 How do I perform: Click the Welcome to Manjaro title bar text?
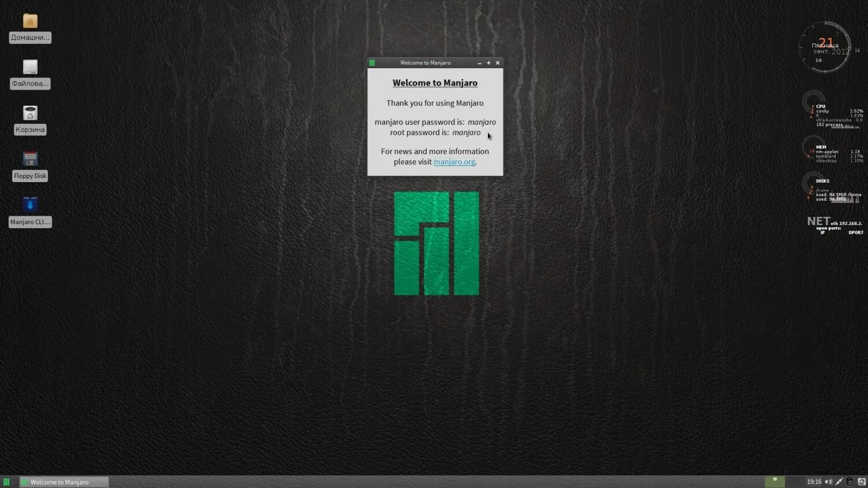click(425, 63)
